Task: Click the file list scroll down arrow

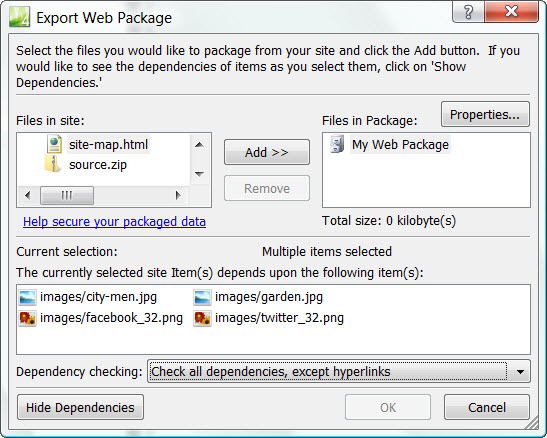Action: pos(199,174)
